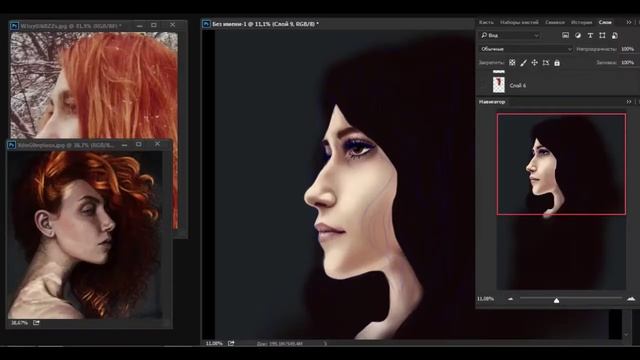
Task: Minimize the lower reference painting window
Action: point(124,145)
